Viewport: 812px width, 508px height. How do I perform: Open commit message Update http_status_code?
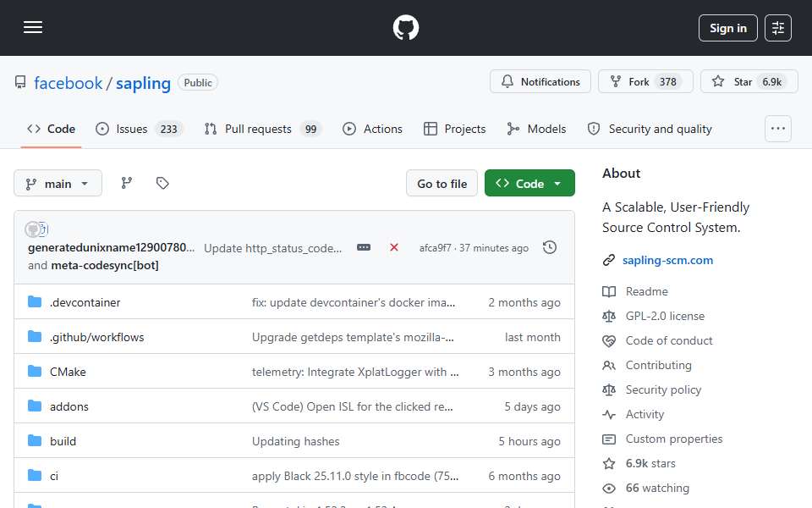273,248
